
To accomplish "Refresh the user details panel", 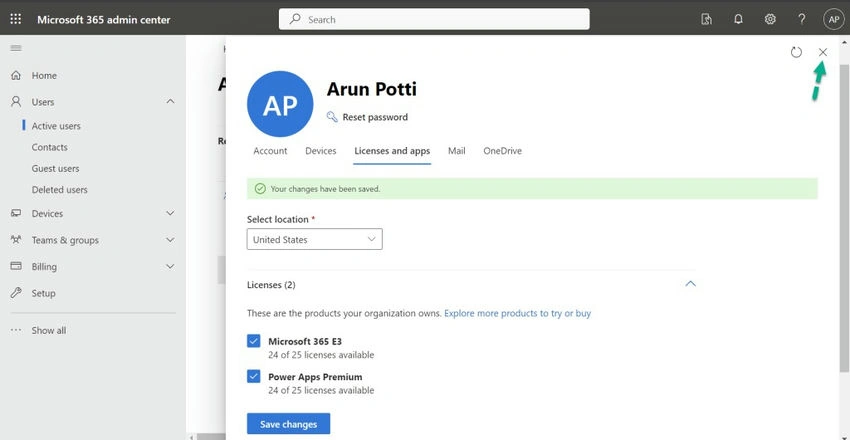I will coord(796,52).
